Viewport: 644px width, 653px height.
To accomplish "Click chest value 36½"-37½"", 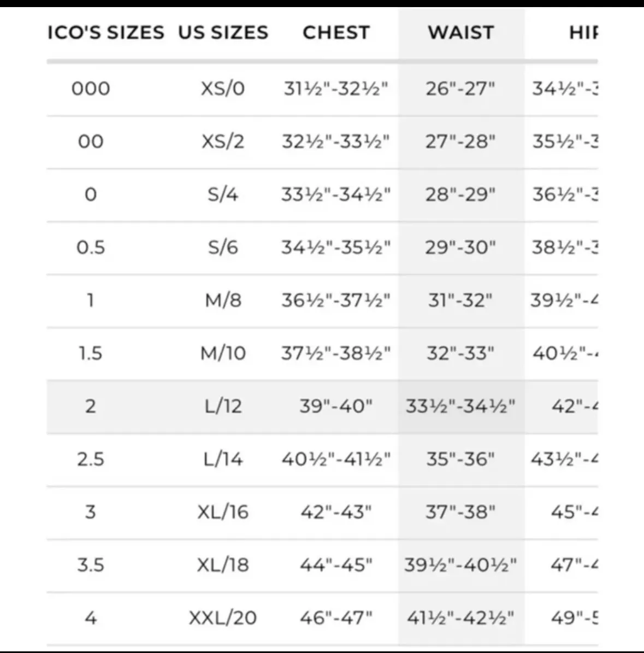I will pyautogui.click(x=336, y=300).
